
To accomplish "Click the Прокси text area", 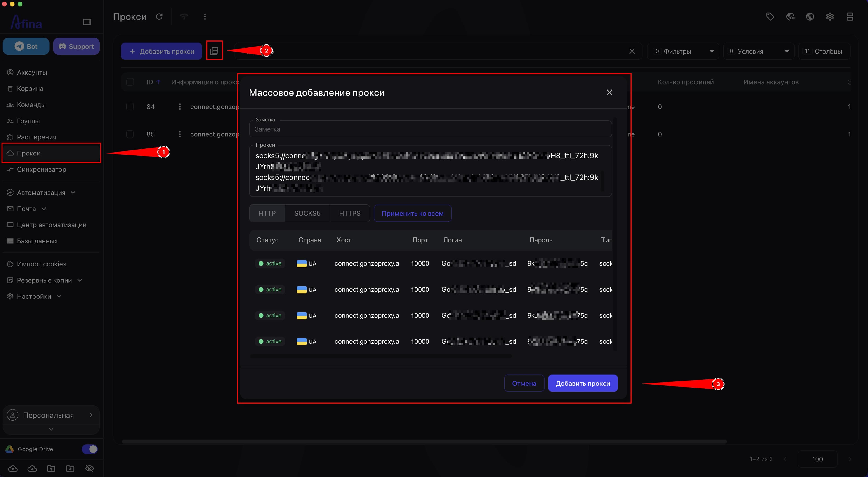I will 430,171.
